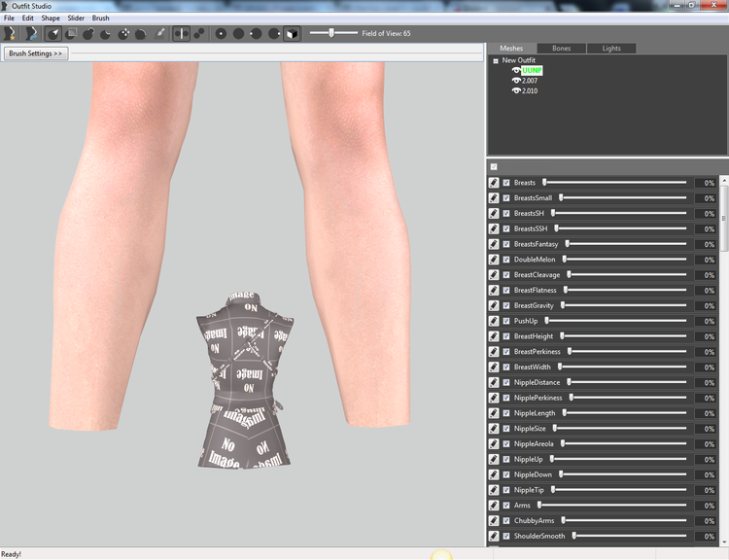Toggle the perspective cube view icon
729x560 pixels.
point(292,33)
